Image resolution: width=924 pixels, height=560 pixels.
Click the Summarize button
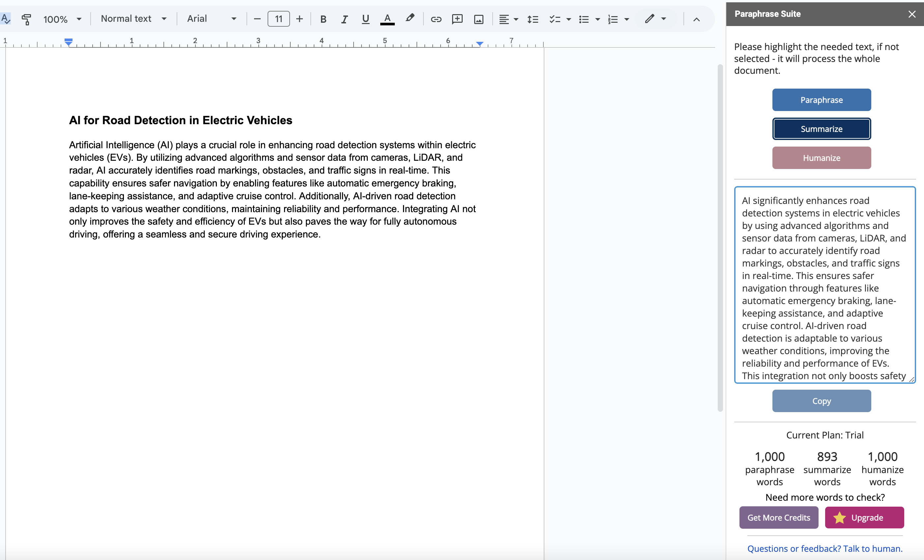pos(821,128)
